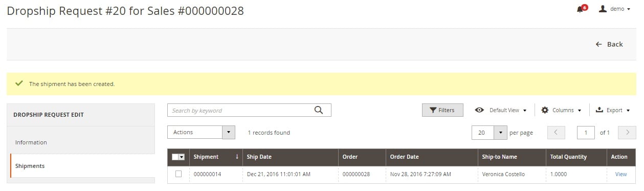Open the Information tab
The image size is (644, 191).
point(81,142)
